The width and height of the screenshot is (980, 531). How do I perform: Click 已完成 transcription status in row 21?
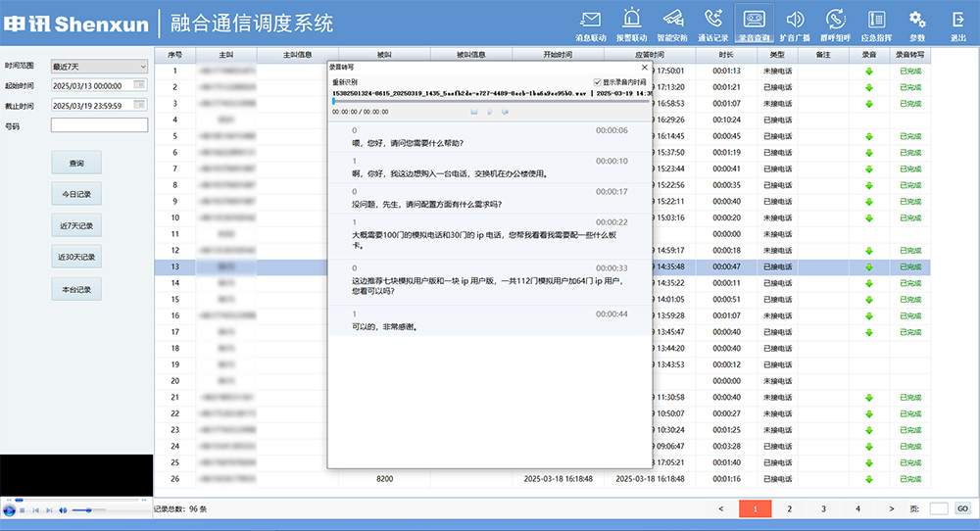(910, 398)
